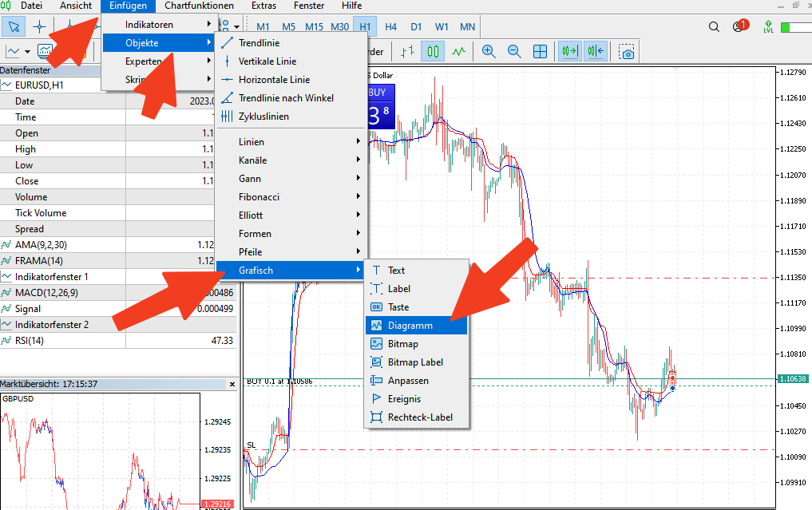Viewport: 812px width, 510px height.
Task: Zoom in on the chart
Action: tap(488, 51)
